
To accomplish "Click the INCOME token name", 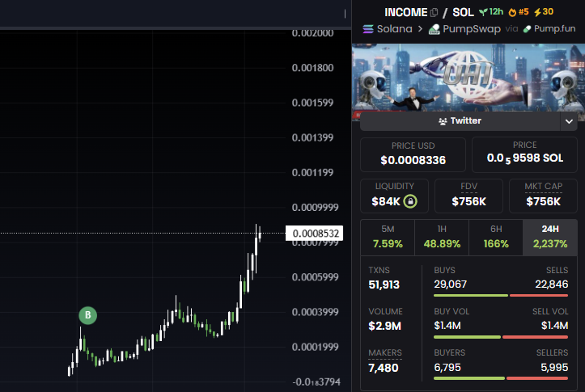I will (406, 12).
